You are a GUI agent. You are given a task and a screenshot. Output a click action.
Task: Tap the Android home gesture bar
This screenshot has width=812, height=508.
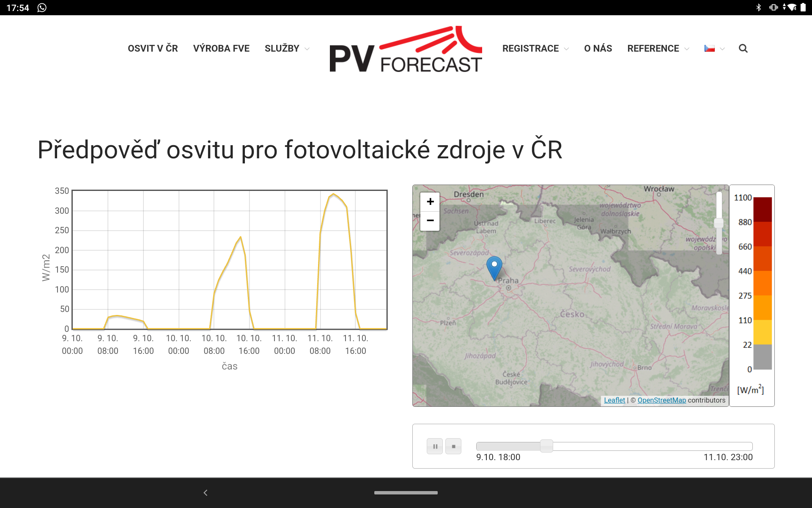click(x=406, y=492)
